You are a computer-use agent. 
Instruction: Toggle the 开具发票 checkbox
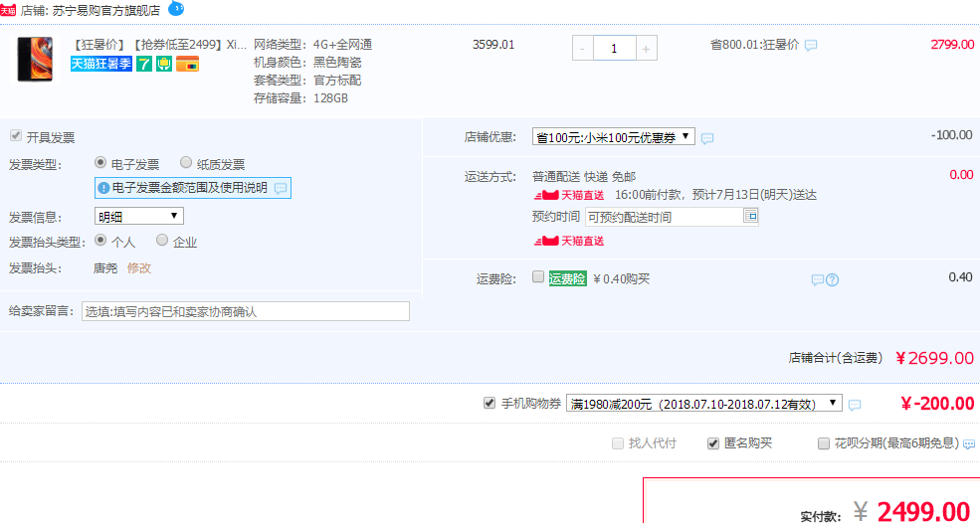click(16, 135)
